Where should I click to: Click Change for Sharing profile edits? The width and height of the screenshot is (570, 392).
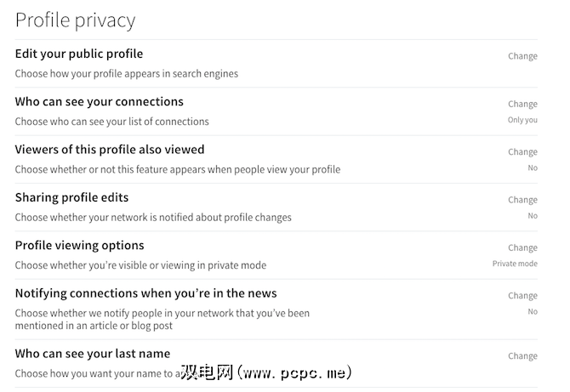tap(522, 200)
